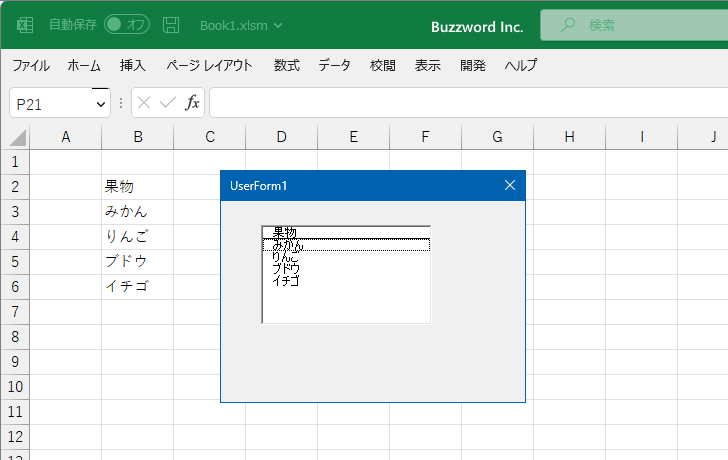The height and width of the screenshot is (460, 728).
Task: Open the 校閲 tab
Action: pyautogui.click(x=383, y=65)
